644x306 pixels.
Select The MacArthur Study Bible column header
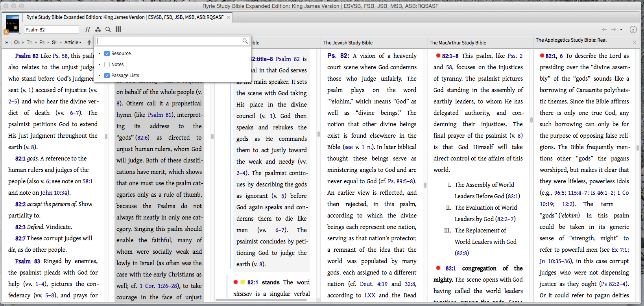pos(458,43)
